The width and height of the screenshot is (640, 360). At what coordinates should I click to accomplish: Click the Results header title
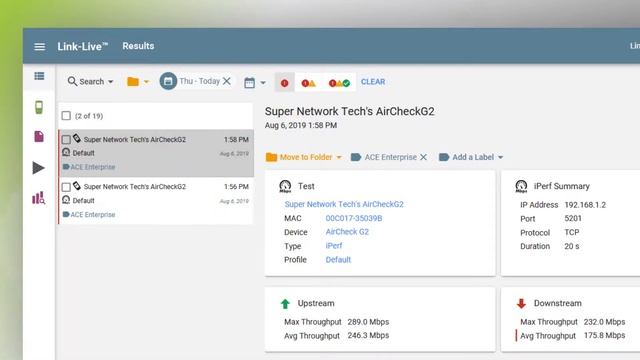[138, 46]
